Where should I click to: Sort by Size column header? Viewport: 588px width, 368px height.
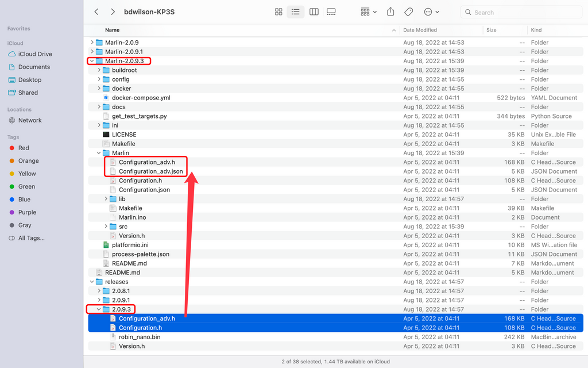(492, 30)
